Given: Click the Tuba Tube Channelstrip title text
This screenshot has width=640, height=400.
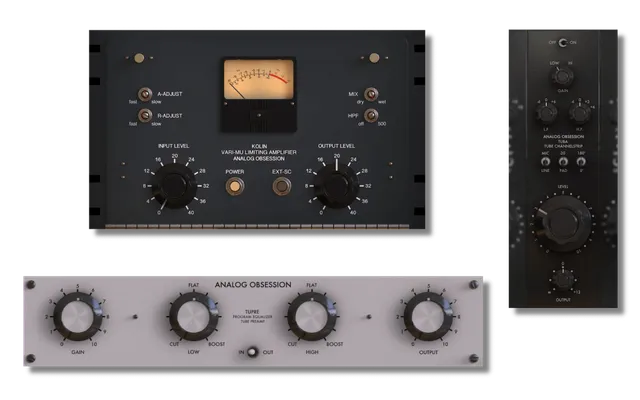Looking at the screenshot, I should click(x=563, y=141).
